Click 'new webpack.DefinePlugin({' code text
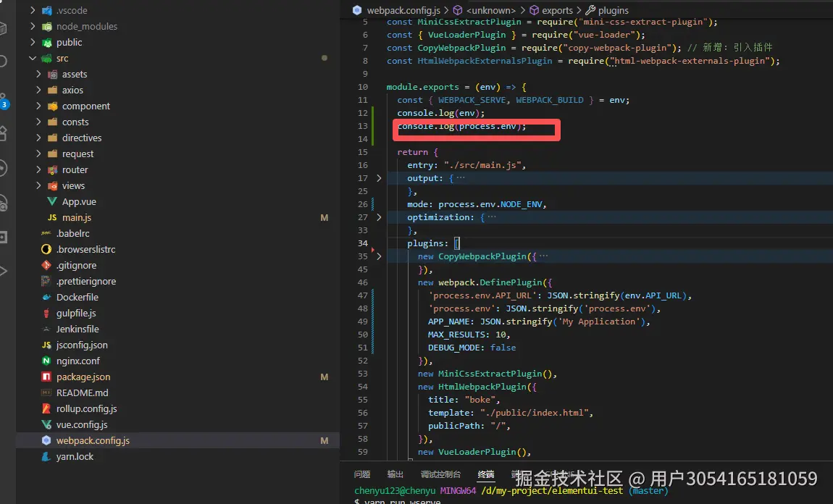Viewport: 833px width, 504px height. [x=485, y=282]
